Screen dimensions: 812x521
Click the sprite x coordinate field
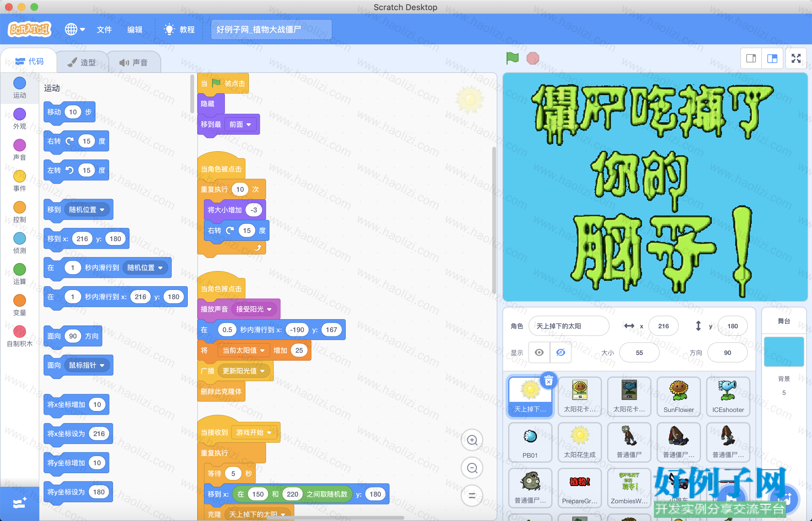coord(663,326)
